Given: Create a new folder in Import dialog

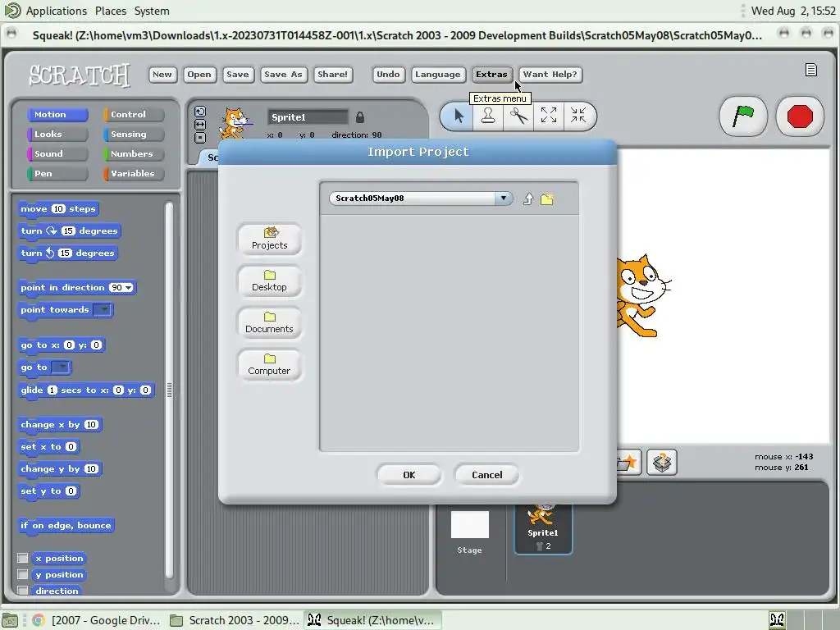Looking at the screenshot, I should (x=547, y=199).
